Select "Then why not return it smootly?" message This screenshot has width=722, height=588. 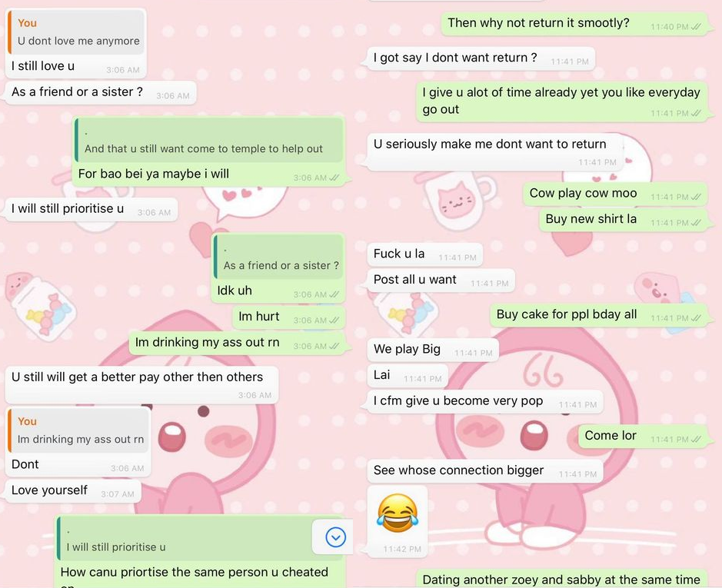point(574,24)
